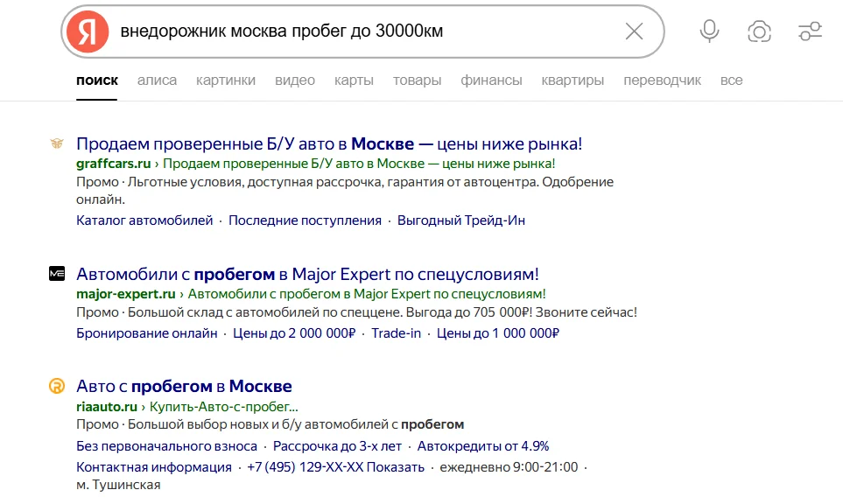Screen dimensions: 843x504
Task: Activate voice search with the microphone icon
Action: [x=709, y=31]
